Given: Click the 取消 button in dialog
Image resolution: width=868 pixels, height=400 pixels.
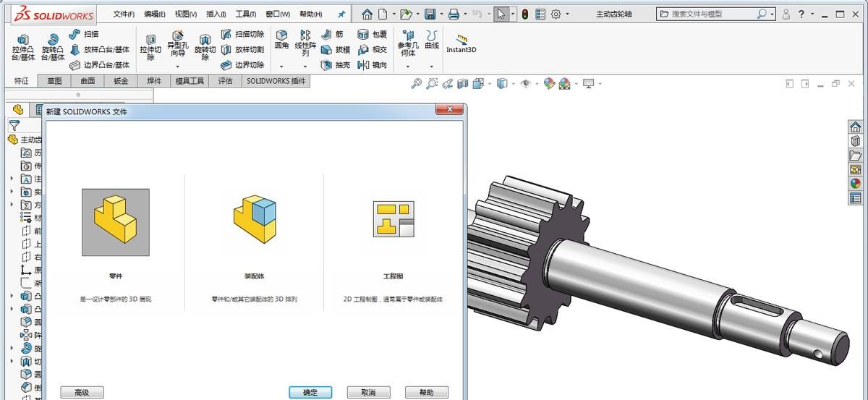Looking at the screenshot, I should tap(368, 392).
